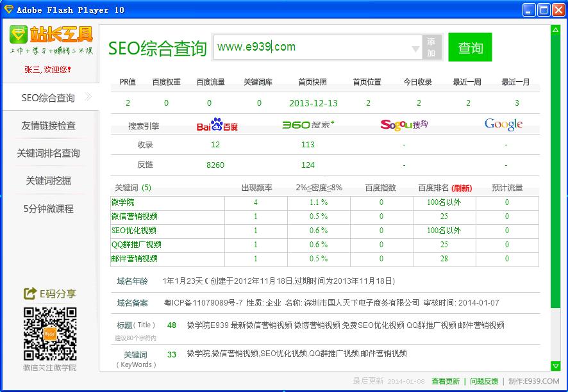Open the 友情链接检查 sidebar tab
The height and width of the screenshot is (392, 568).
[x=49, y=126]
